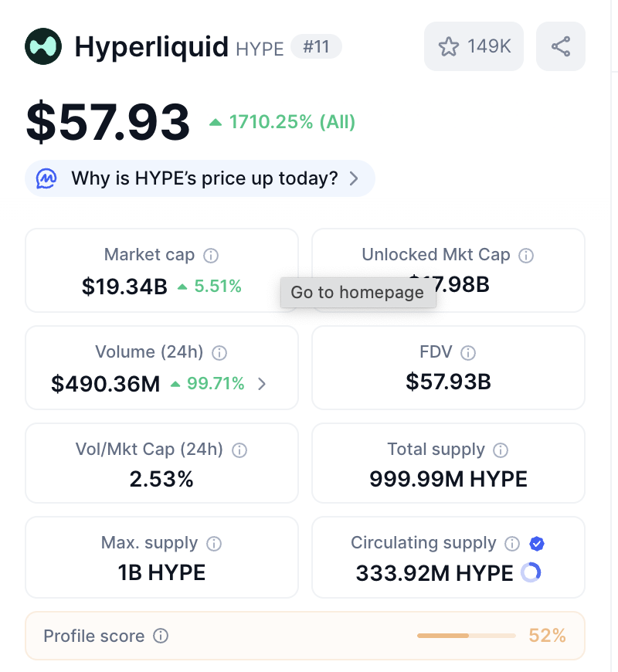
Task: Add Hyperliquid to watchlist with star
Action: tap(474, 46)
